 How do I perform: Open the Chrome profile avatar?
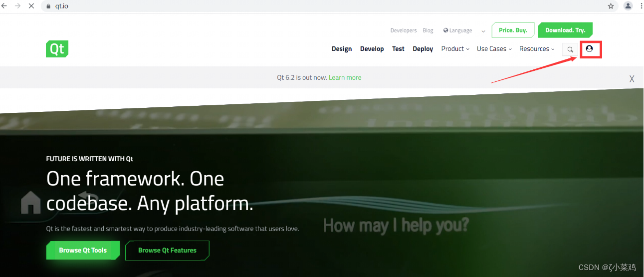click(x=628, y=6)
